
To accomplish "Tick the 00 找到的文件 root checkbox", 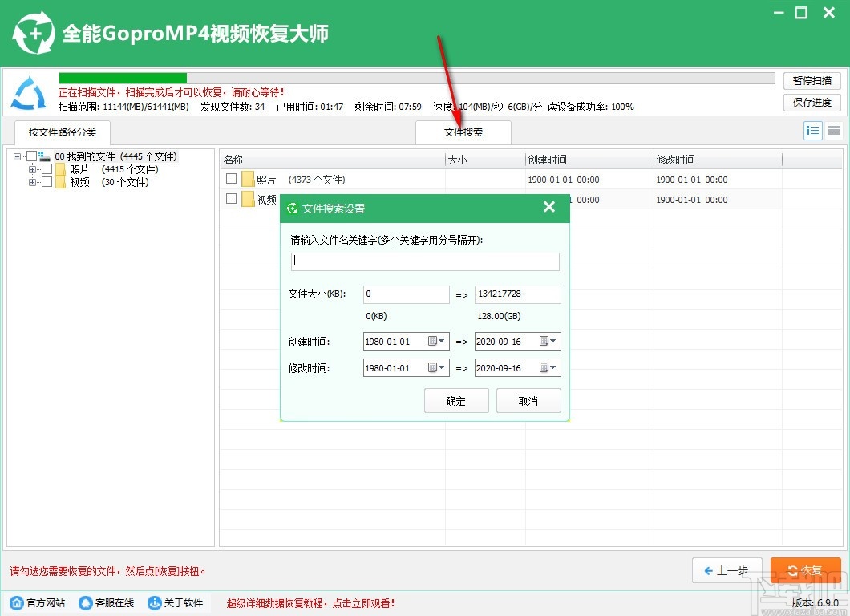I will tap(31, 156).
